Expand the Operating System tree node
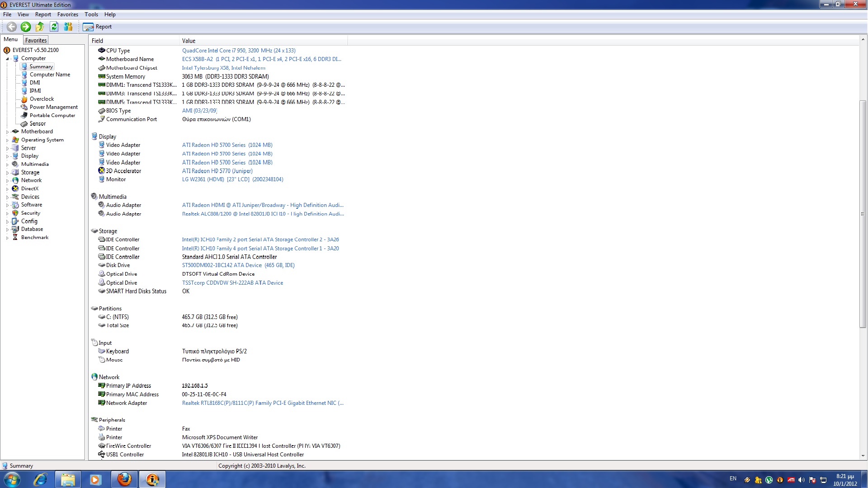The height and width of the screenshot is (488, 868). coord(7,140)
